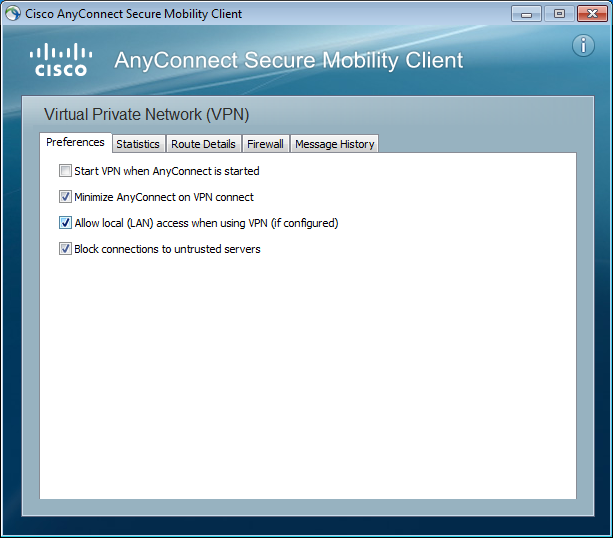Click the Cisco logo in banner
This screenshot has height=538, width=613.
pos(60,60)
